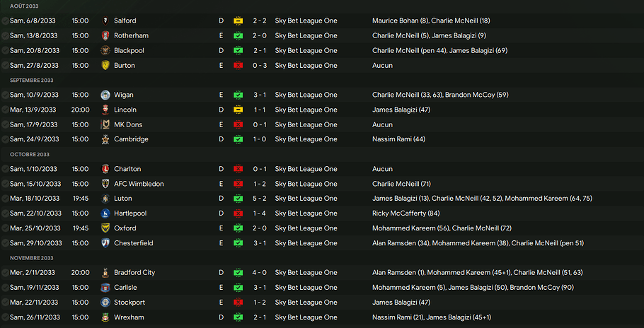Click the MK Dons club logo
The width and height of the screenshot is (644, 328).
click(105, 125)
